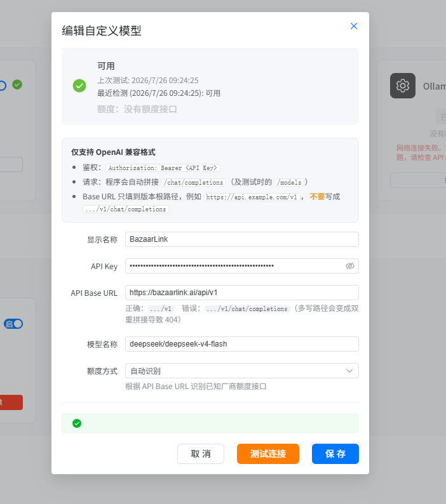Toggle API Key visibility eye icon

coord(350,266)
